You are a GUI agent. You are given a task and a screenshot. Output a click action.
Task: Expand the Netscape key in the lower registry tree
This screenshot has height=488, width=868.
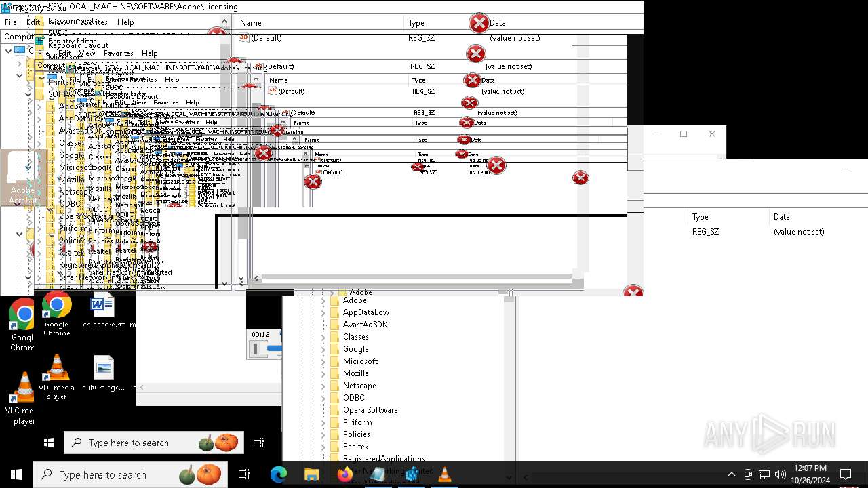[x=323, y=386]
